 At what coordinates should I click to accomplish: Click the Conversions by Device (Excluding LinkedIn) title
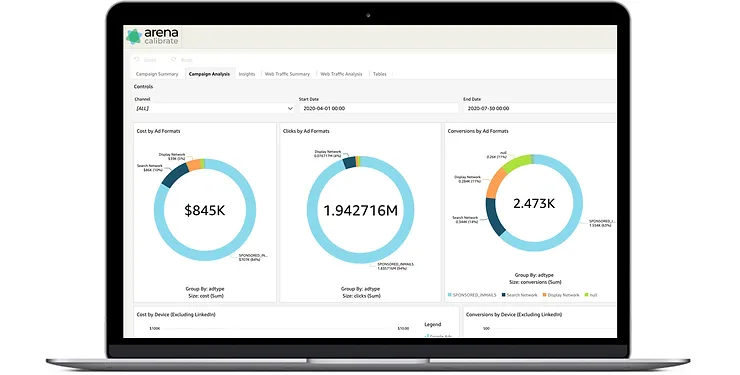(514, 315)
